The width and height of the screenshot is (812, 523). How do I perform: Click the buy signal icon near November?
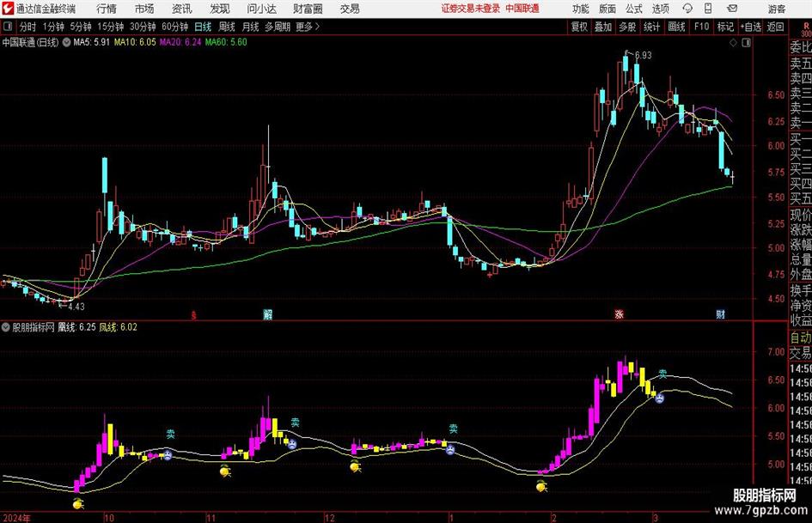(225, 471)
